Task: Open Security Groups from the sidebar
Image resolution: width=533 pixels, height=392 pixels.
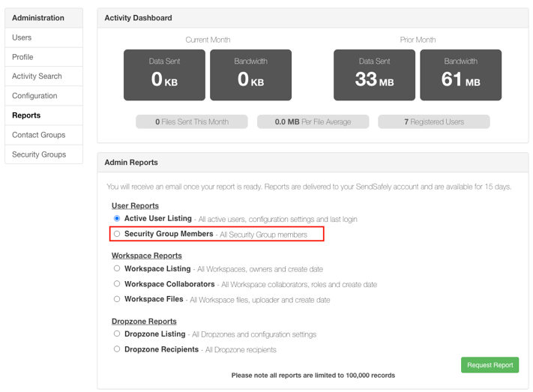Action: [x=39, y=154]
